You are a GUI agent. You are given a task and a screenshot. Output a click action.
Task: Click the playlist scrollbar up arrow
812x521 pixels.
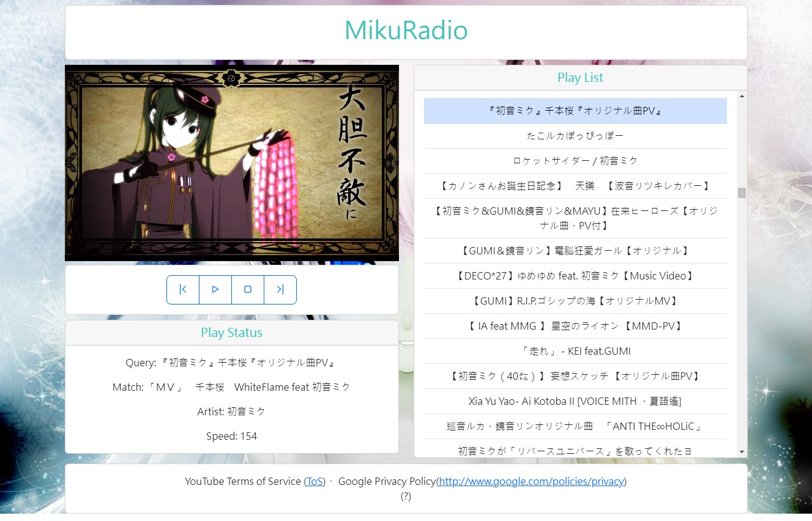click(x=742, y=96)
